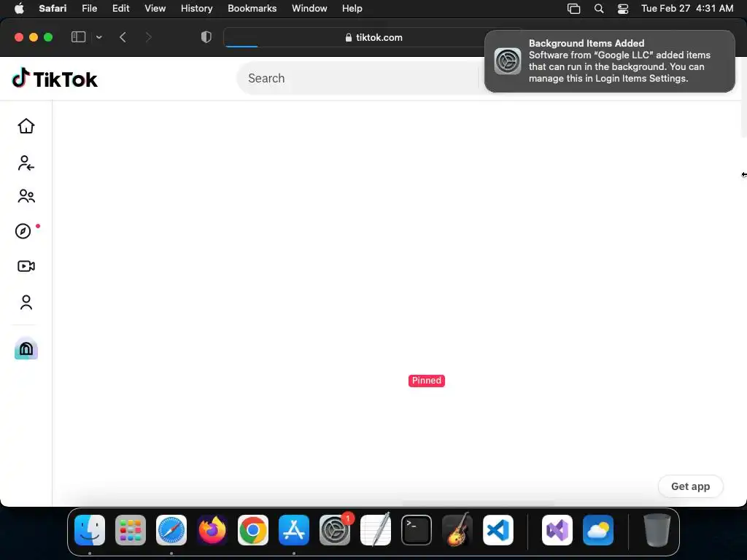Open the History menu
This screenshot has width=747, height=560.
[x=196, y=8]
